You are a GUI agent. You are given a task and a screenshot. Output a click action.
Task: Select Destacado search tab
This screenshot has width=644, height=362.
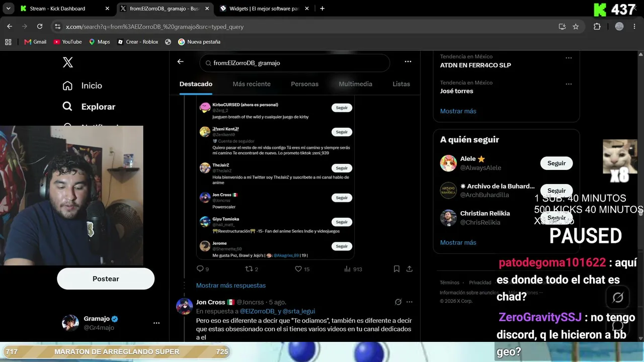(196, 84)
